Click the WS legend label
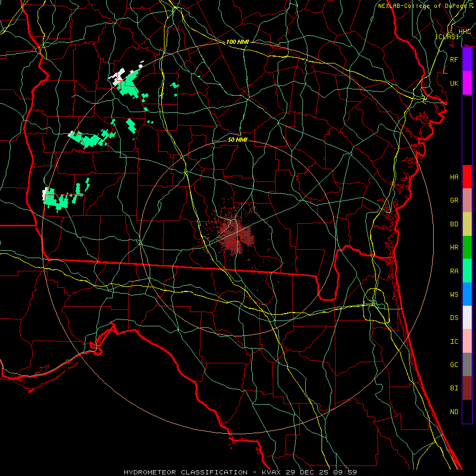Screen dimensions: 476x476 pyautogui.click(x=454, y=294)
